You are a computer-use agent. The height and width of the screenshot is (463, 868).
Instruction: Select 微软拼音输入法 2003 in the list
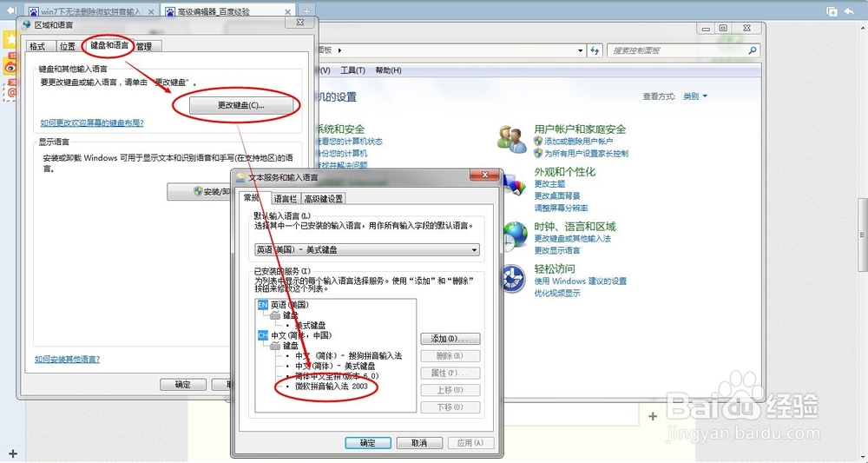(x=331, y=386)
